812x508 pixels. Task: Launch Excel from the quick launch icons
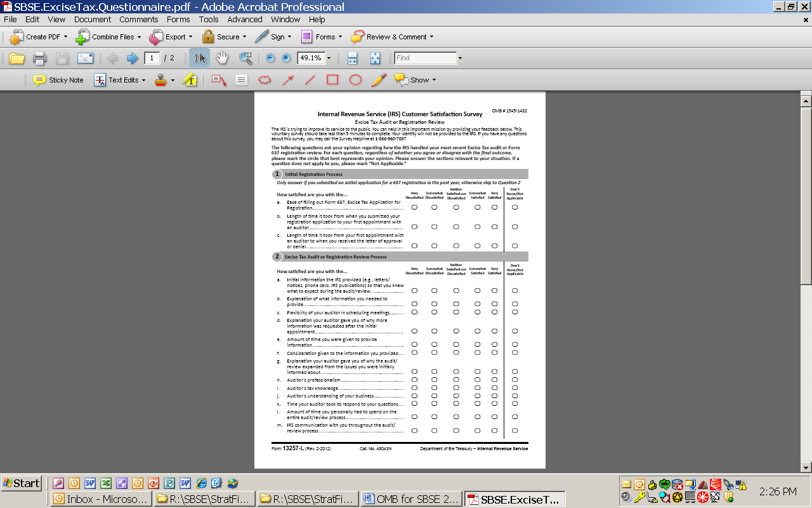pos(105,483)
